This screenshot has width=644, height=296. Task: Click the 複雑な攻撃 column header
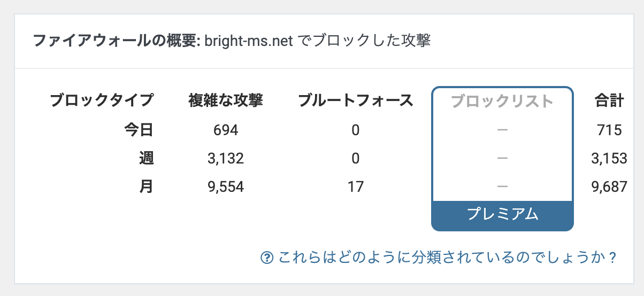(226, 100)
